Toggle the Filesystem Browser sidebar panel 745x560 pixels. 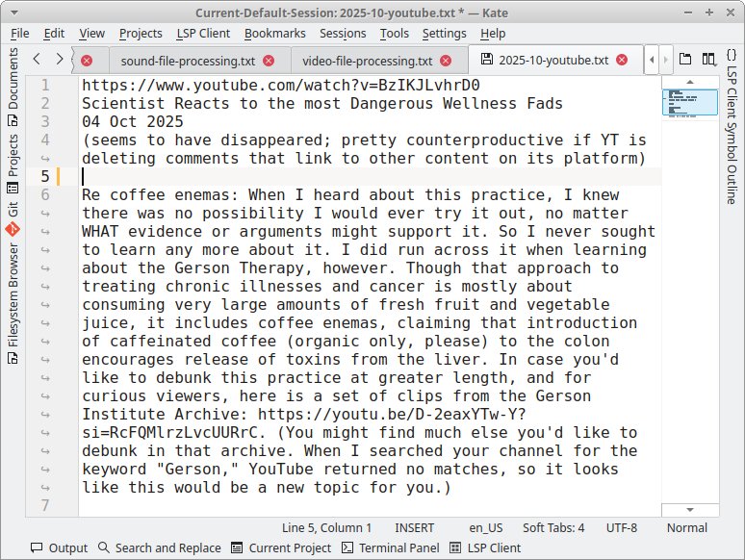pyautogui.click(x=13, y=304)
